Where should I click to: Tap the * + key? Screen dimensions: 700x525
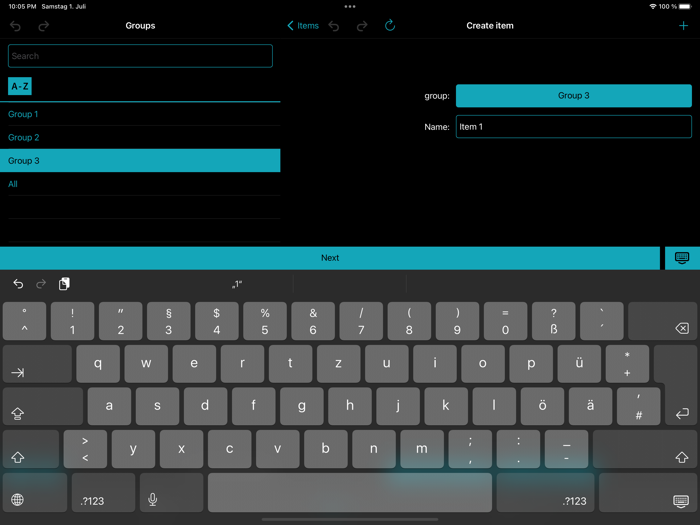tap(627, 364)
